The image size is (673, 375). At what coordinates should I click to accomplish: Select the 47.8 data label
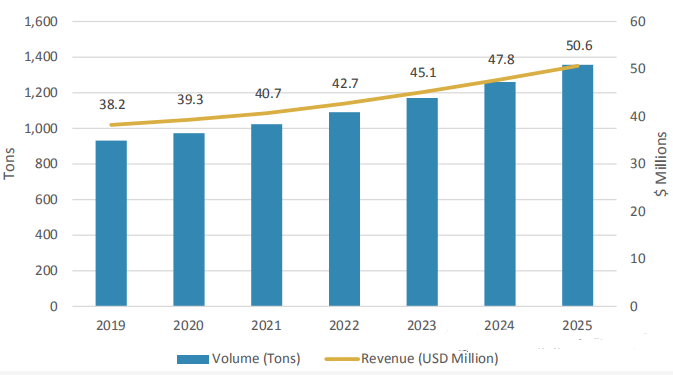point(501,59)
